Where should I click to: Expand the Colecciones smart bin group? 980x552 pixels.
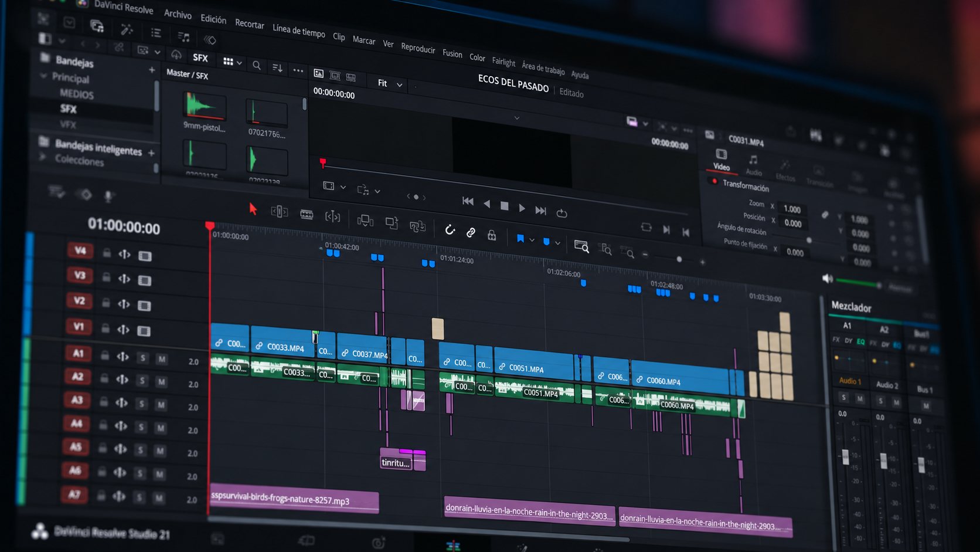(42, 157)
